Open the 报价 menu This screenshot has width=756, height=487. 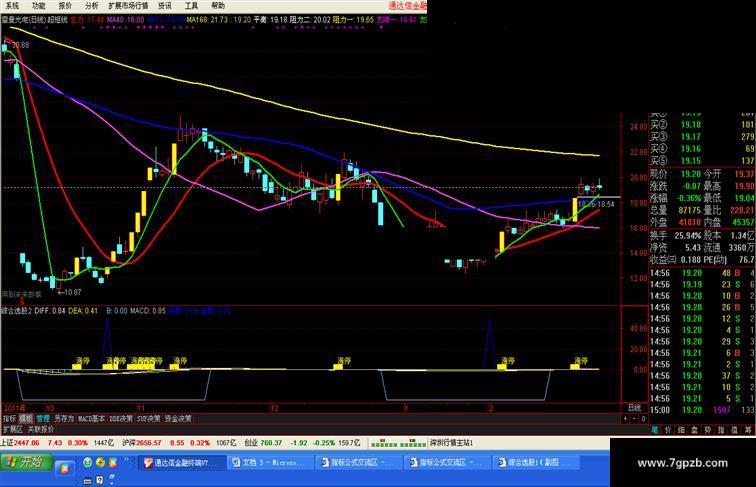(65, 6)
